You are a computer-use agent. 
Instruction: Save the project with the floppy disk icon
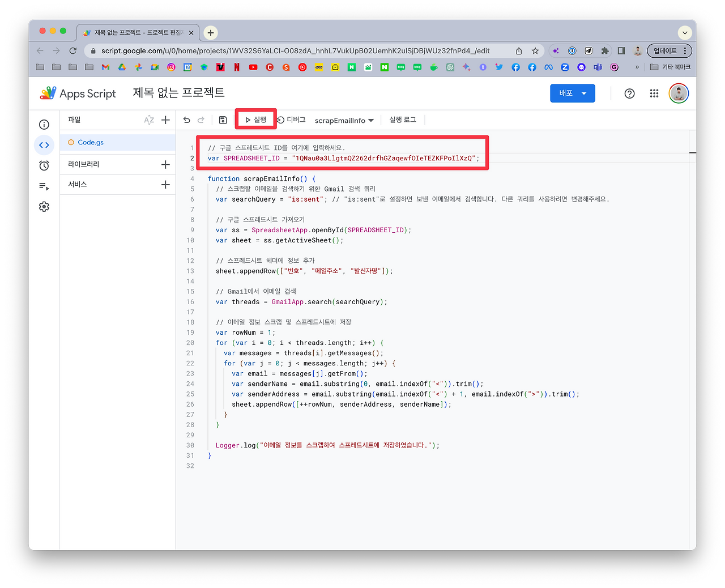[x=223, y=120]
